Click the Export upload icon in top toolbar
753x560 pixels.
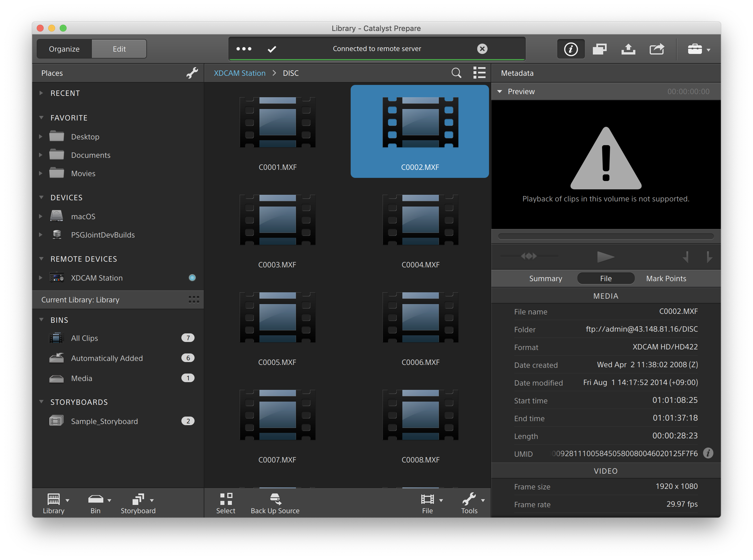pos(628,49)
